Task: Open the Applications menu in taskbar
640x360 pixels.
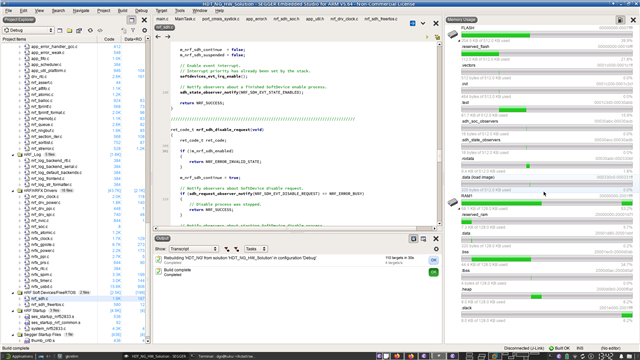Action: (19, 356)
